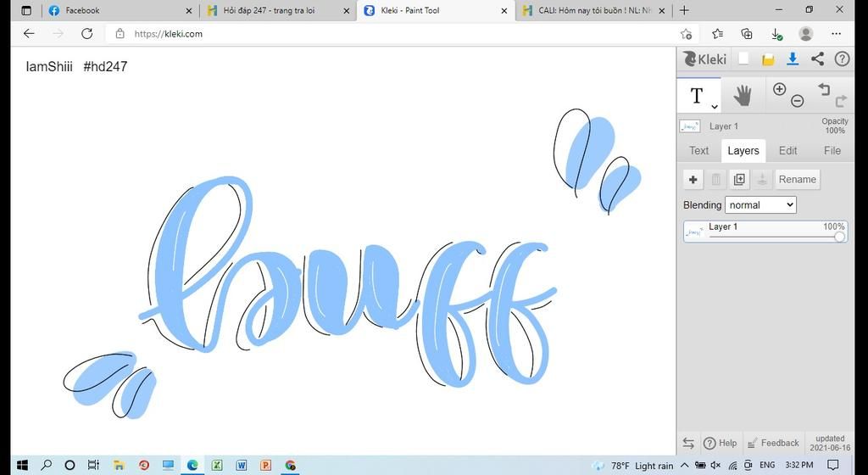Reload the Kleki page
Image resolution: width=868 pixels, height=475 pixels.
87,34
